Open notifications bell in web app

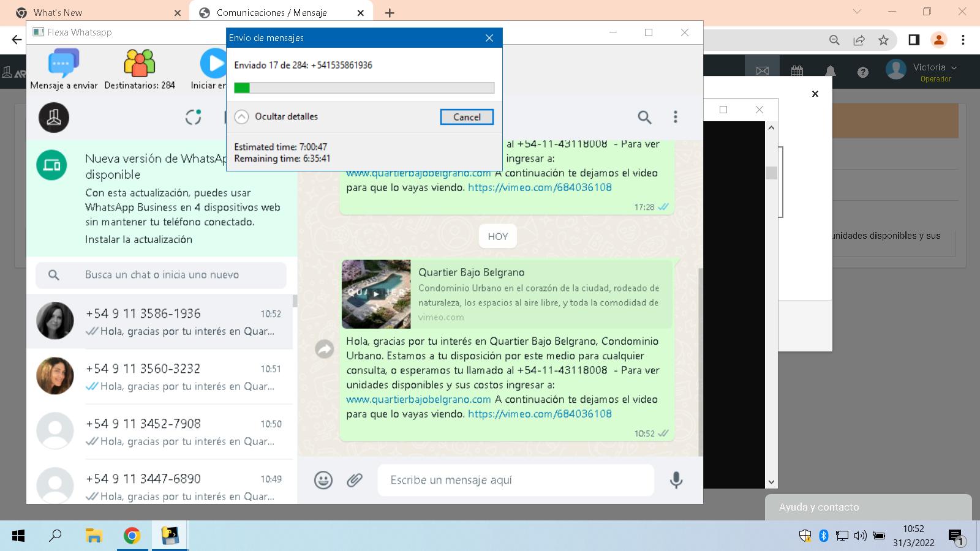click(x=831, y=72)
